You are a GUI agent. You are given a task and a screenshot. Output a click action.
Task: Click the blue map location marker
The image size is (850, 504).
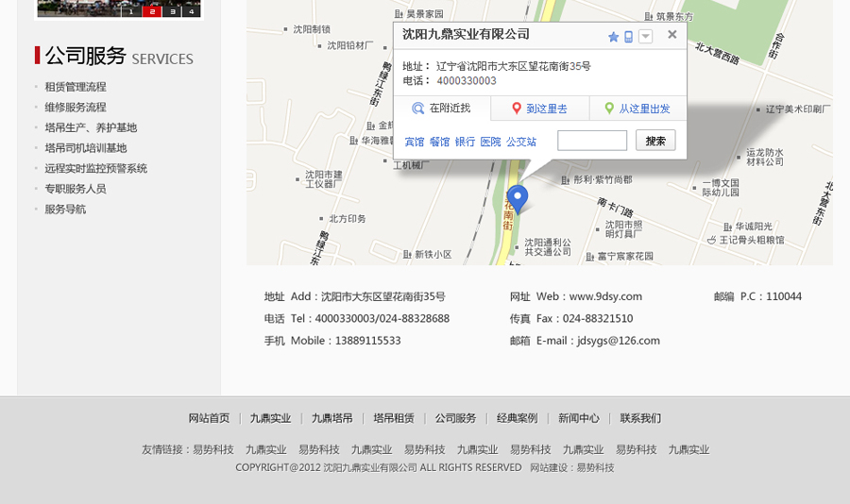[518, 199]
